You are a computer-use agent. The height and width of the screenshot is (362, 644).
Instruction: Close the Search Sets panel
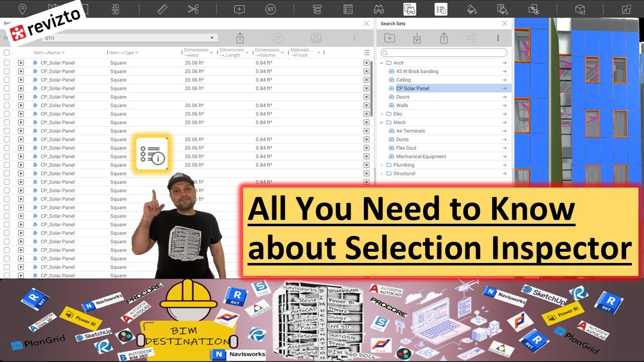point(504,24)
